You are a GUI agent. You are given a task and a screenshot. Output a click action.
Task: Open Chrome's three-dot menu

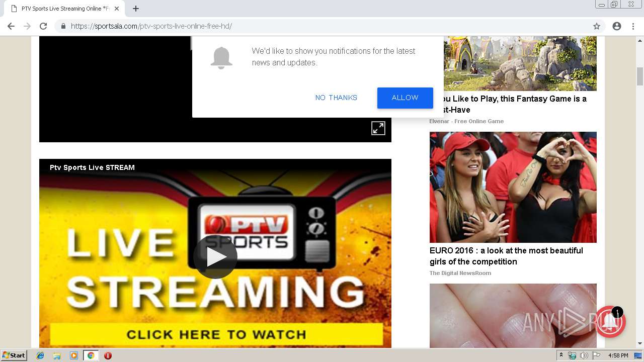click(x=633, y=26)
